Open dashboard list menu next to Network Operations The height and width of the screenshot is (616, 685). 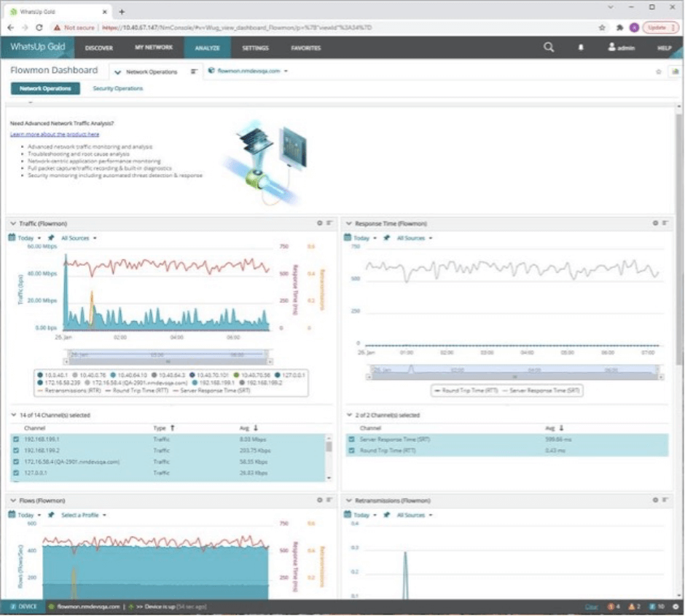point(194,71)
